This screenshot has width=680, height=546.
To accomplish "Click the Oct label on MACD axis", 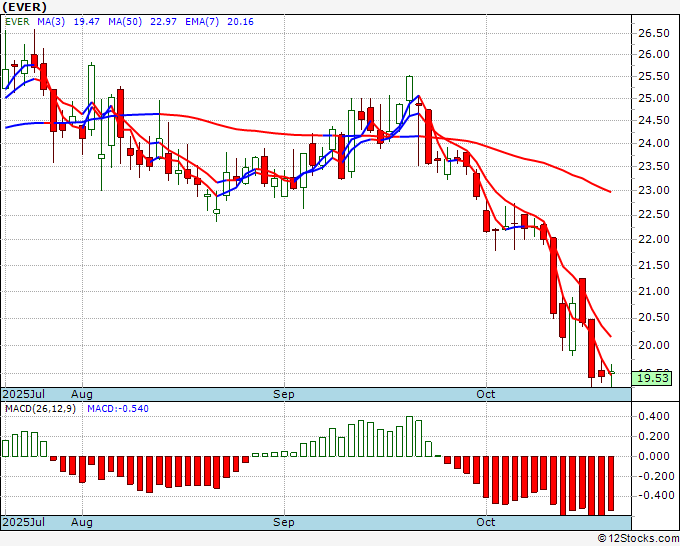I will [485, 522].
